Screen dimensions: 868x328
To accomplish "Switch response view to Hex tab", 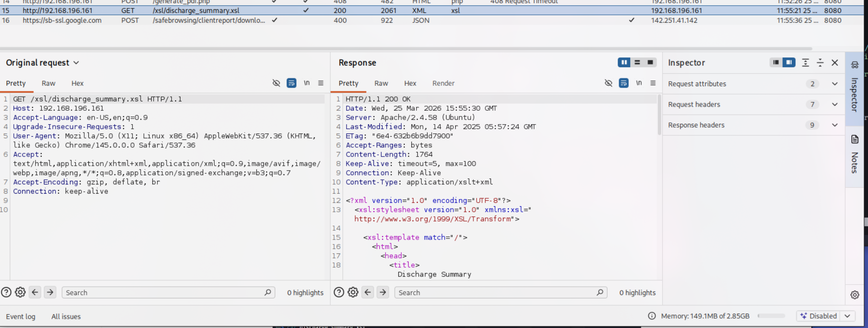I will click(x=410, y=83).
